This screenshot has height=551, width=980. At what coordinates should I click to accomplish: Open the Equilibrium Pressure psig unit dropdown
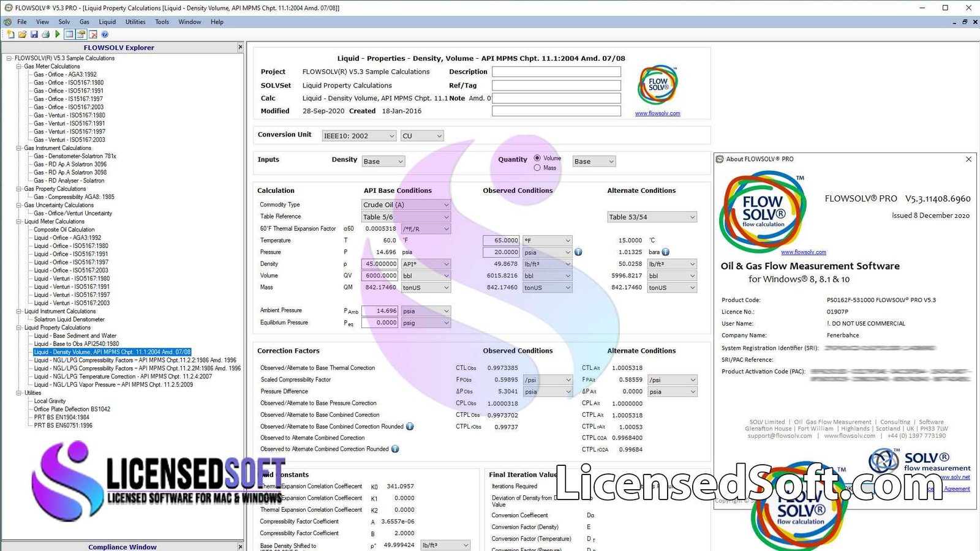426,323
